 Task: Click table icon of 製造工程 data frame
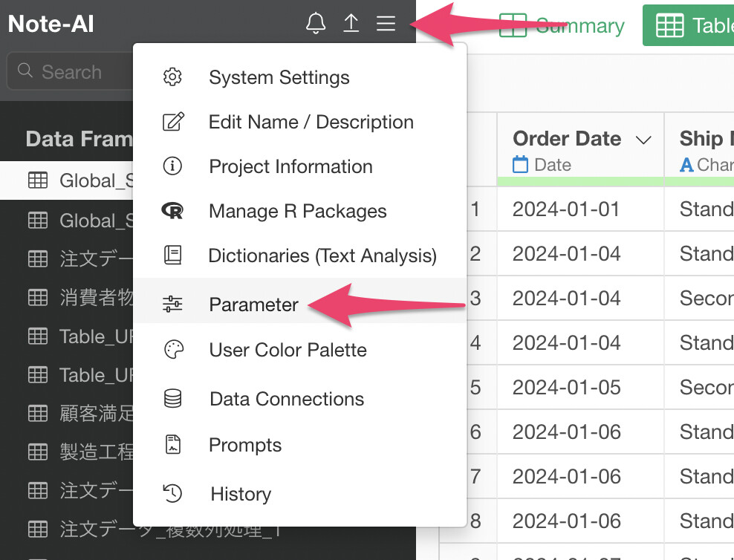[38, 452]
